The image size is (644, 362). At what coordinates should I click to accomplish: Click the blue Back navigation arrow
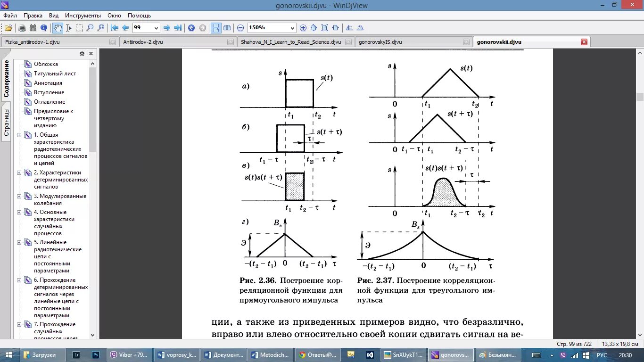191,28
